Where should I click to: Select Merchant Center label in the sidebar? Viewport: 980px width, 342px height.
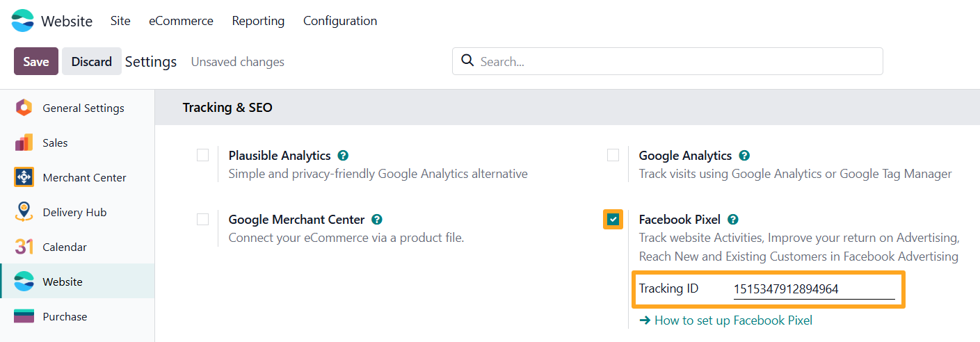84,177
